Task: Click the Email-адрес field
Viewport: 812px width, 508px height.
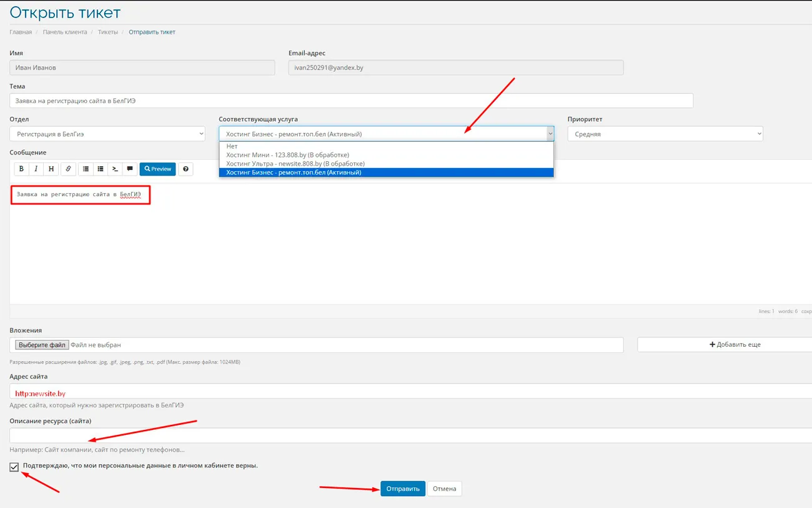Action: 456,67
